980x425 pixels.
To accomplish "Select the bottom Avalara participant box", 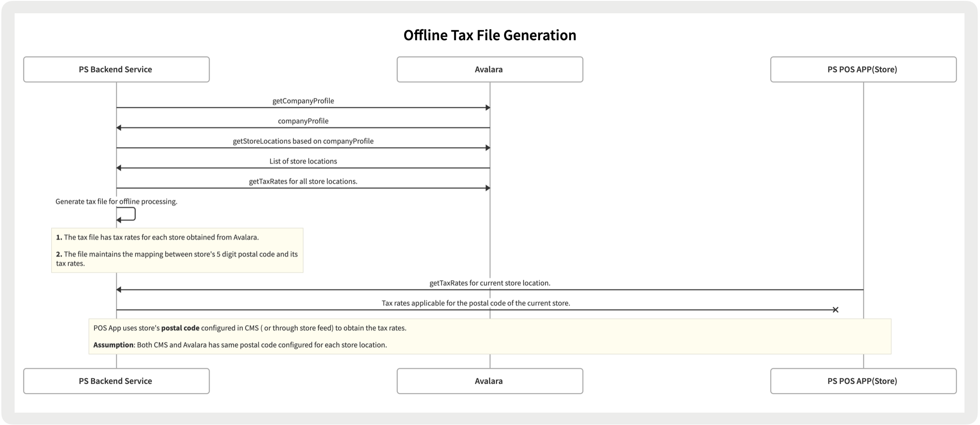I will [x=490, y=381].
